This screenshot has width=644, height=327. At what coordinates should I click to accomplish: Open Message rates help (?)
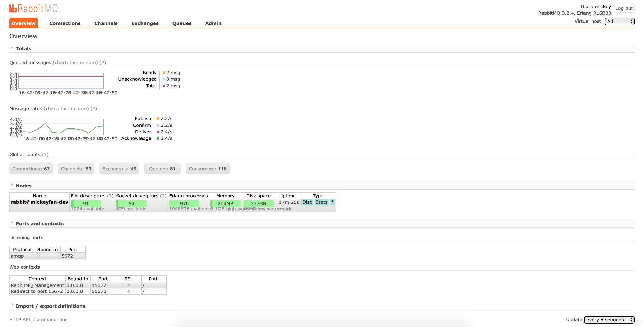(x=94, y=108)
